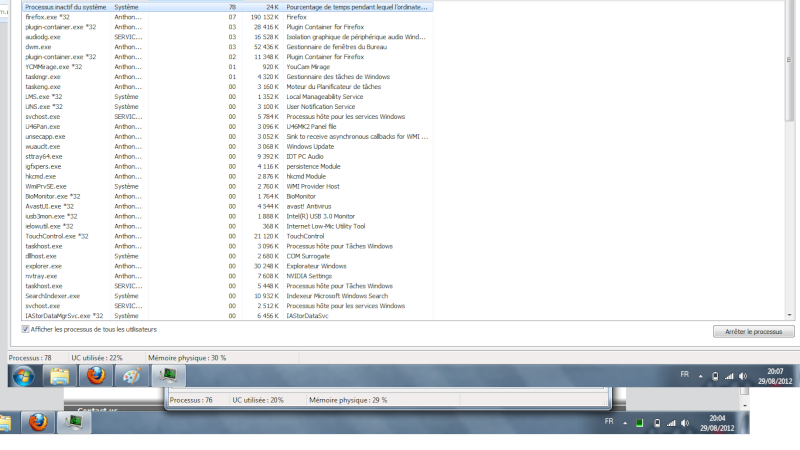Select the igfxpers.exe process
800x450 pixels.
[228, 166]
